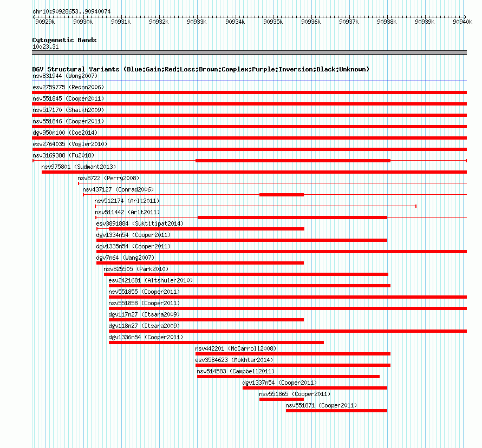This screenshot has width=482, height=448.
Task: Select the 90940k ruler tick label
Action: 463,22
